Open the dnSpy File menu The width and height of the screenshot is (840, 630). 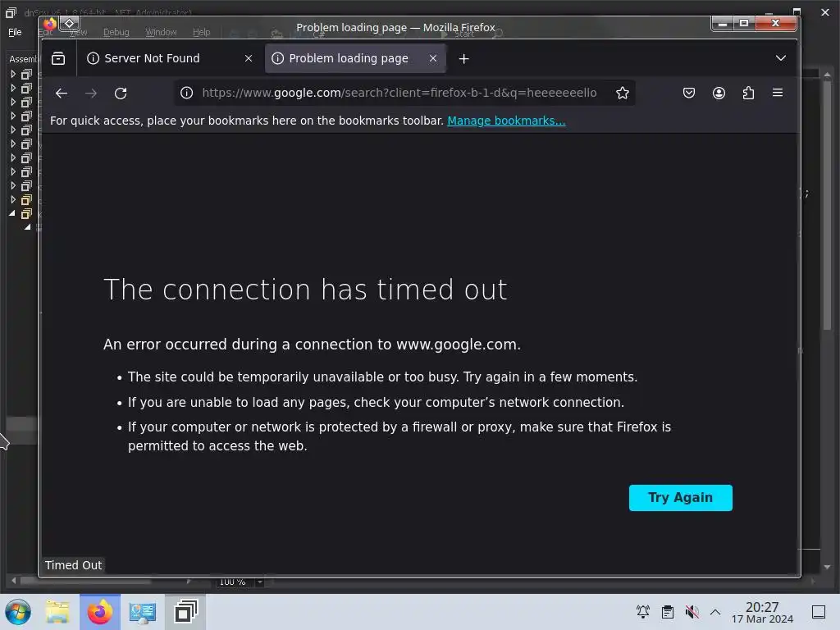coord(15,32)
